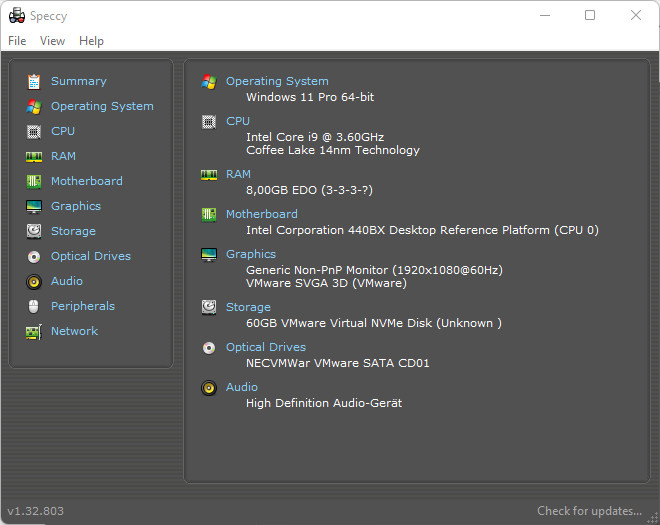This screenshot has width=660, height=525.
Task: Click the Windows 11 Pro 64-bit text
Action: [310, 97]
